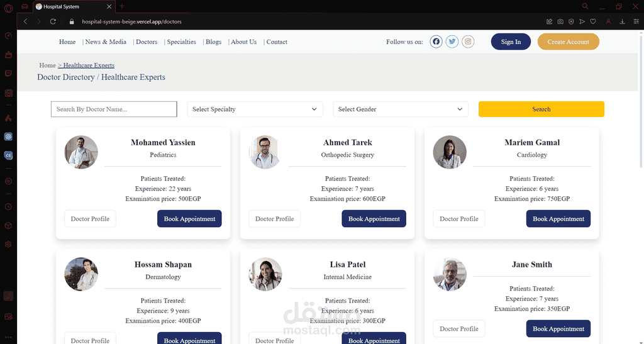Open a new tab with plus
Image resolution: width=644 pixels, height=344 pixels.
coord(122,6)
